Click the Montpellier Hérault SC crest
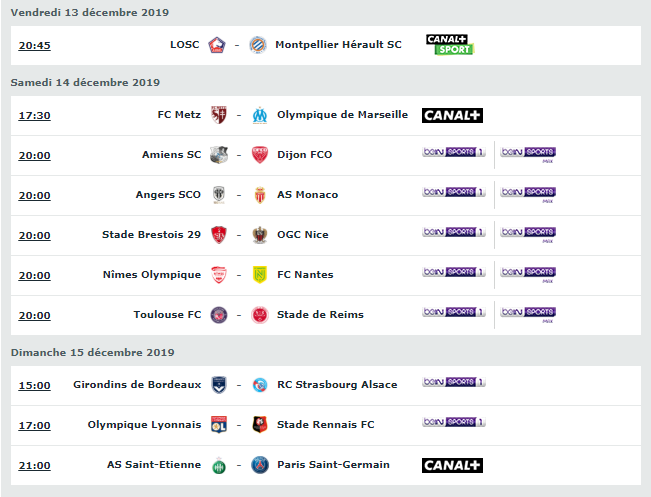 pos(258,45)
